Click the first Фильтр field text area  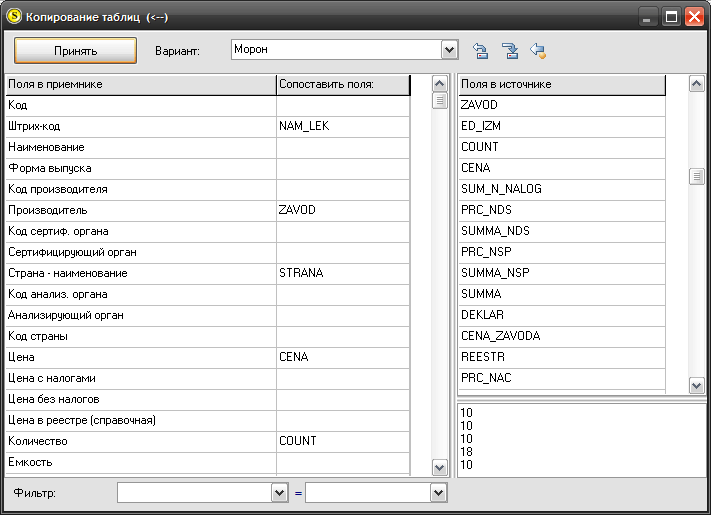coord(195,493)
